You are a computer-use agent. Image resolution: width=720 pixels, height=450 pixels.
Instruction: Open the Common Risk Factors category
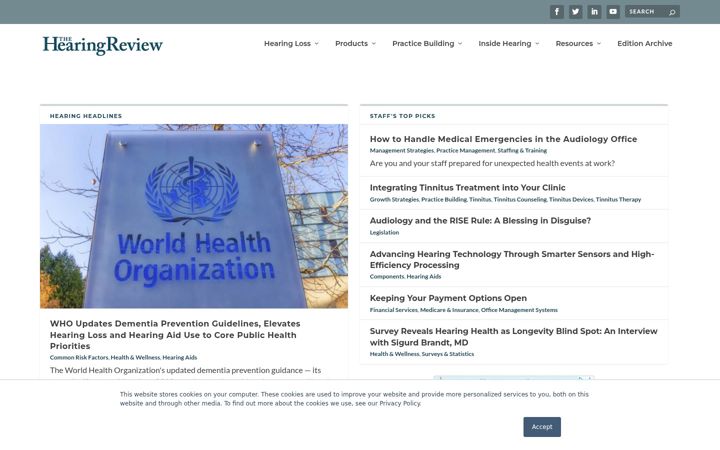coord(79,357)
